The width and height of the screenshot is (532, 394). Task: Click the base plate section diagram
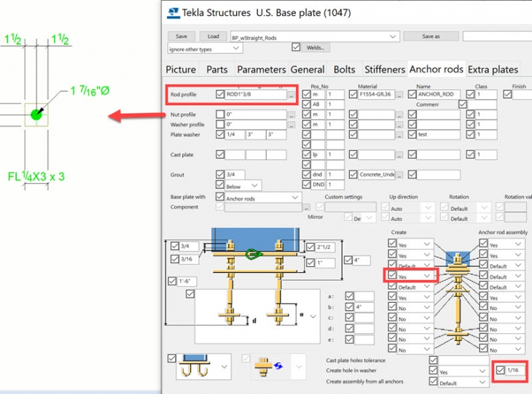coord(254,277)
